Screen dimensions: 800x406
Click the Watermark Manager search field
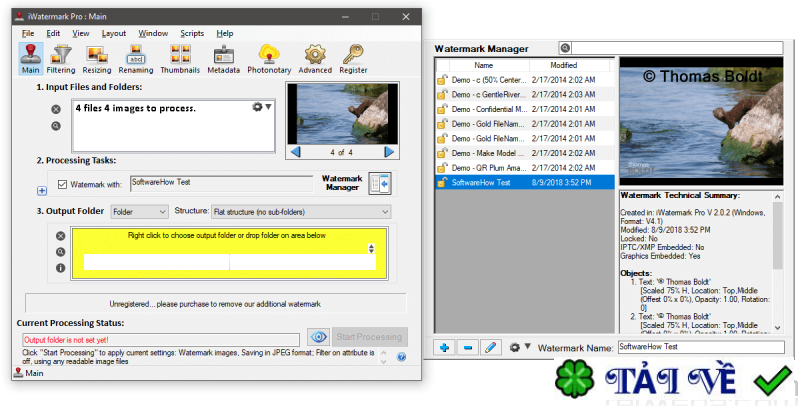[x=677, y=48]
